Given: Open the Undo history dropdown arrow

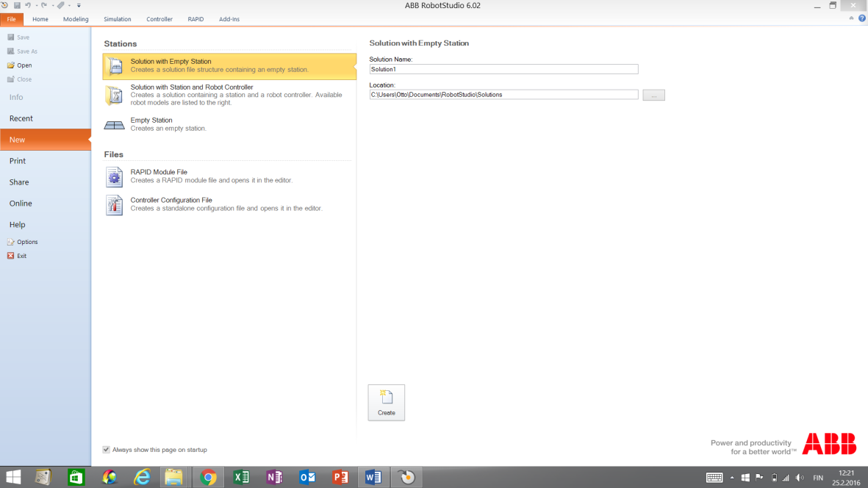Looking at the screenshot, I should coord(37,6).
